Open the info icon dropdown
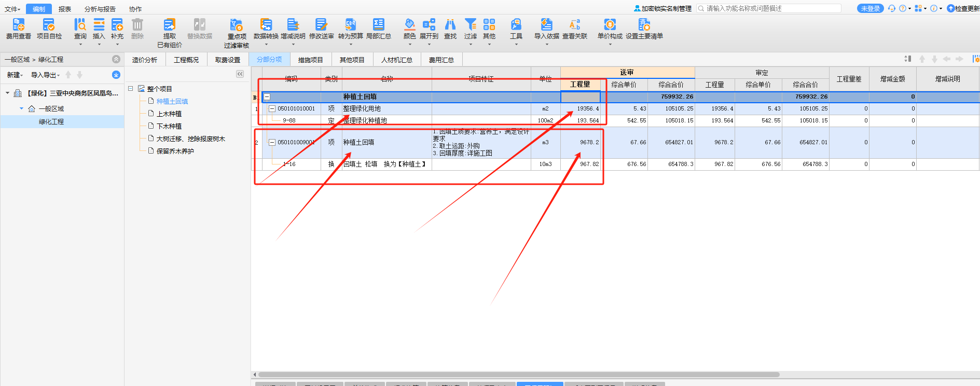Image resolution: width=980 pixels, height=386 pixels. (936, 8)
